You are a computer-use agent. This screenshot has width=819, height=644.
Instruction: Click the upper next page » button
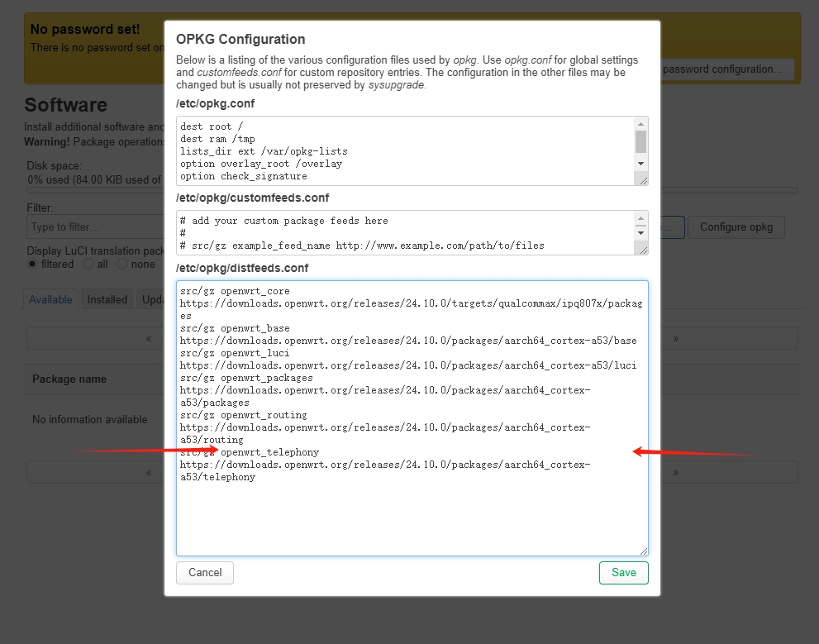pos(676,338)
